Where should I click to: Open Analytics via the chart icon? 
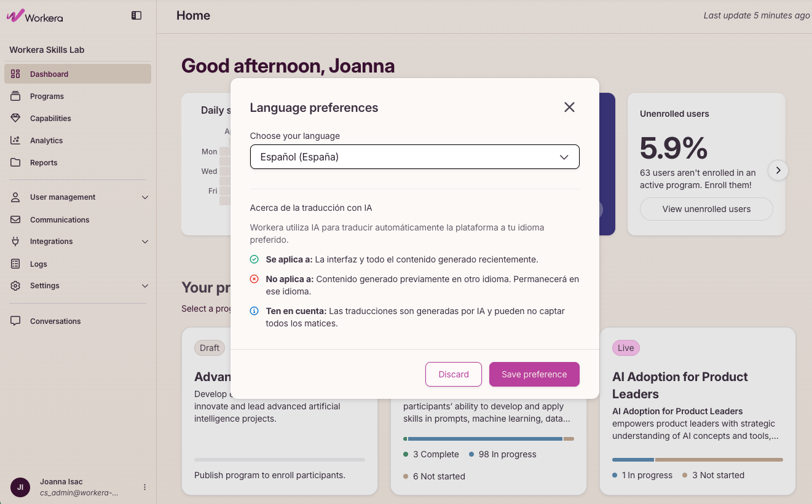point(15,140)
